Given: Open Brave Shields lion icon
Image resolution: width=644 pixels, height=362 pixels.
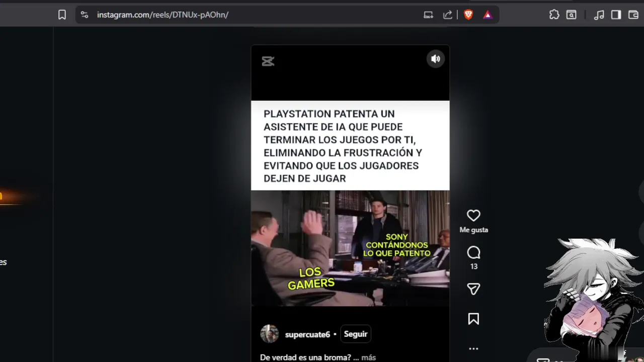Looking at the screenshot, I should click(468, 15).
